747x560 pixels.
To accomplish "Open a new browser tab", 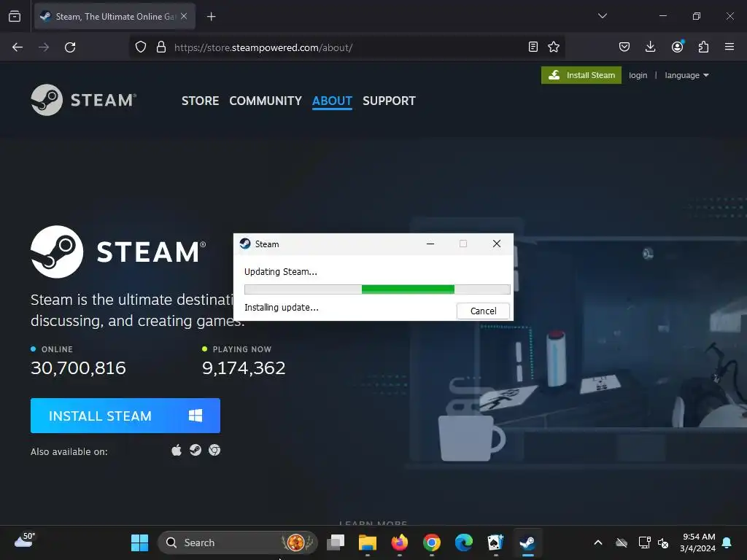I will point(211,17).
